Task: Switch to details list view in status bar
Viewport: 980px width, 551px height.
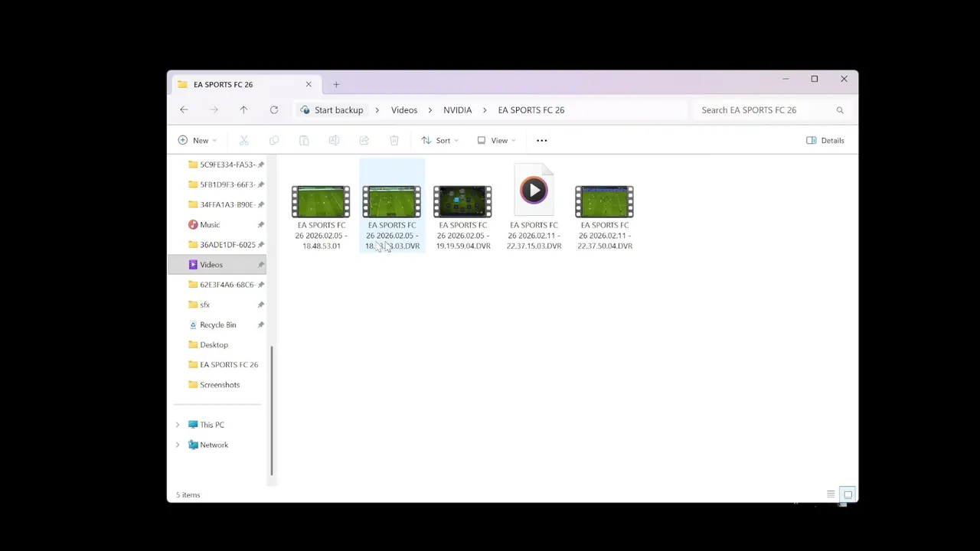Action: (x=831, y=494)
